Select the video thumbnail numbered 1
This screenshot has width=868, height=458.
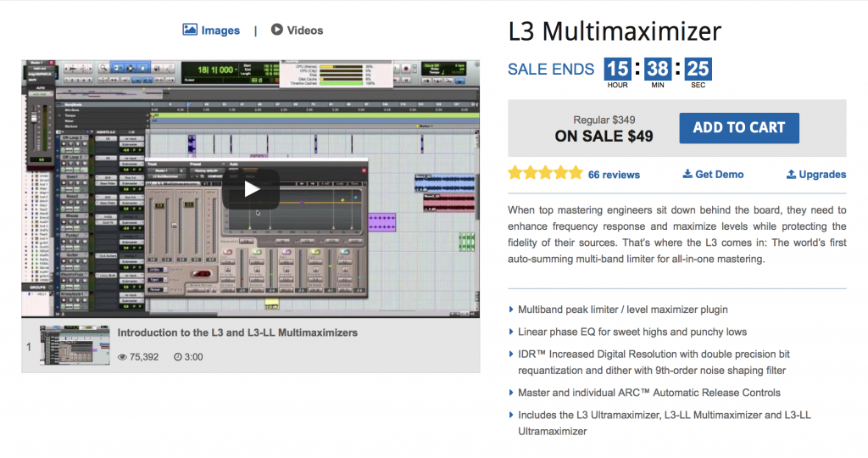click(x=75, y=345)
